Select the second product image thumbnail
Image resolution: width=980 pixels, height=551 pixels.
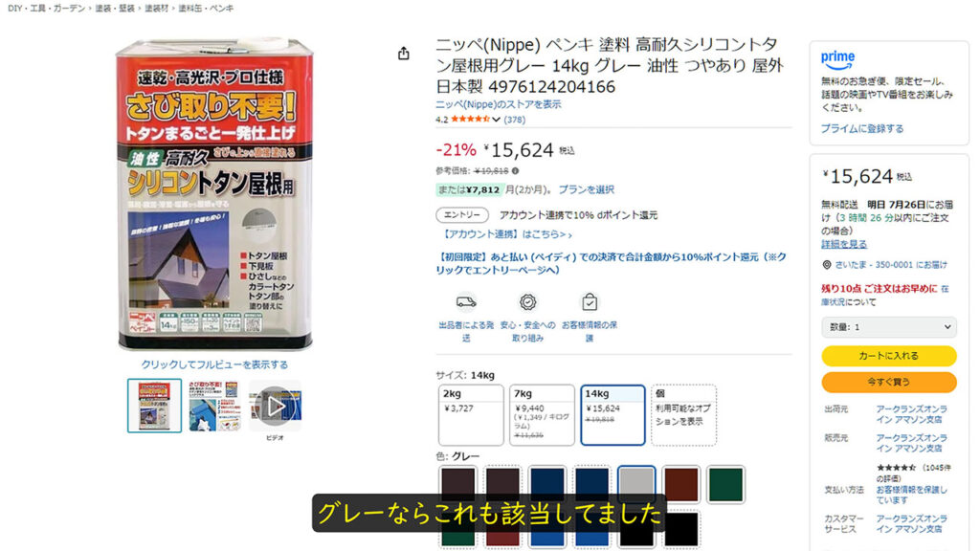click(x=214, y=406)
